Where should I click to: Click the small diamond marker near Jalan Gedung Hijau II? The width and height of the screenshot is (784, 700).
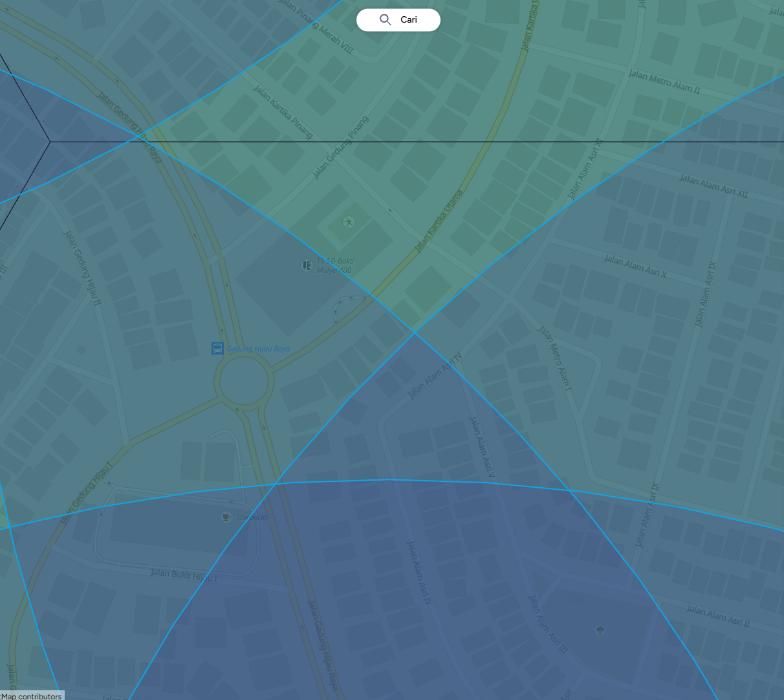point(81,350)
